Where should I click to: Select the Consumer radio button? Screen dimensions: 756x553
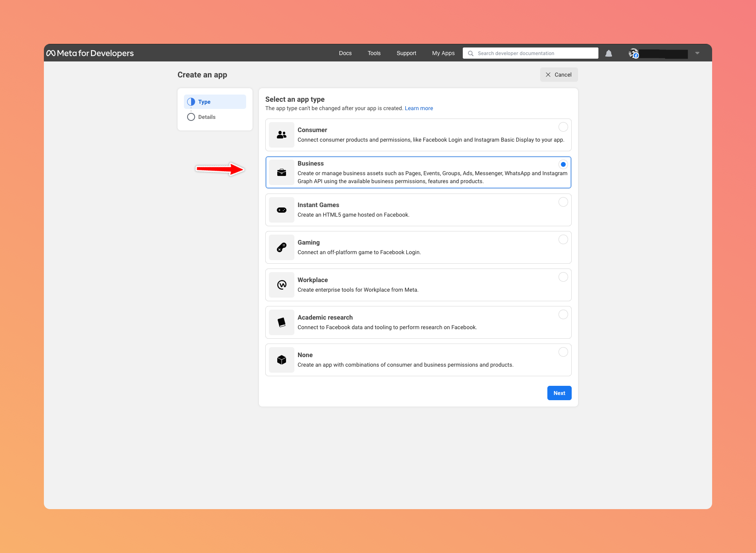[563, 127]
